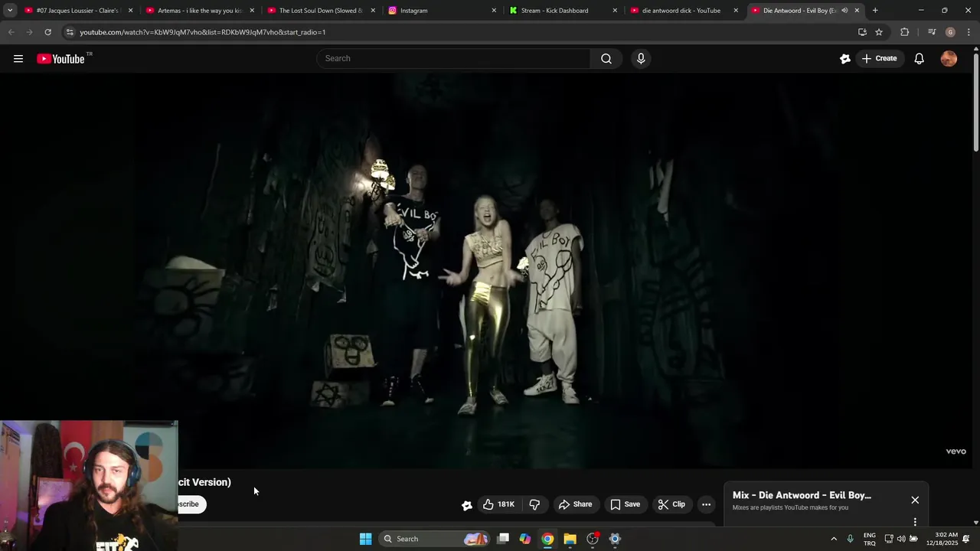Bookmark this page with star icon
The width and height of the screenshot is (980, 551).
click(879, 32)
